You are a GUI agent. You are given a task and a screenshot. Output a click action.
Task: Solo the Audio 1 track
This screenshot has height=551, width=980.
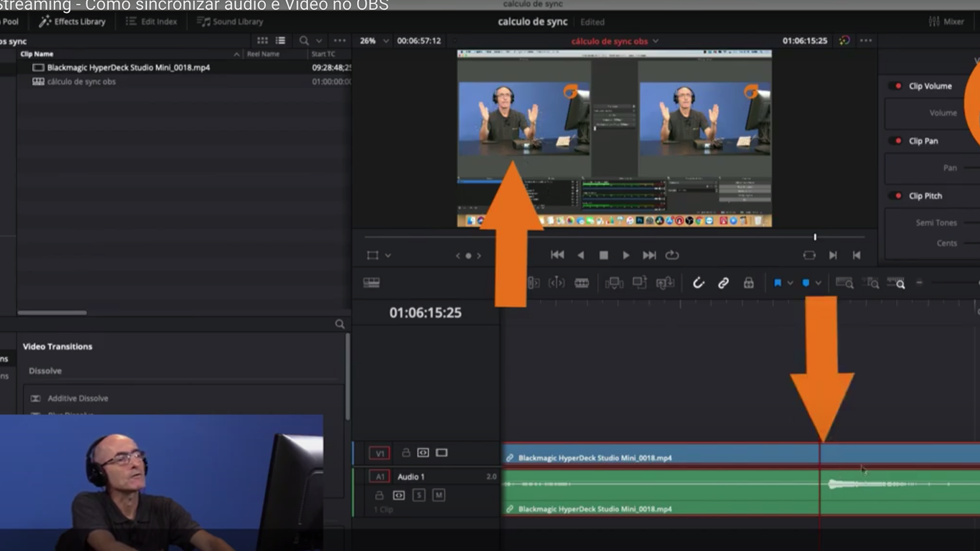click(419, 495)
